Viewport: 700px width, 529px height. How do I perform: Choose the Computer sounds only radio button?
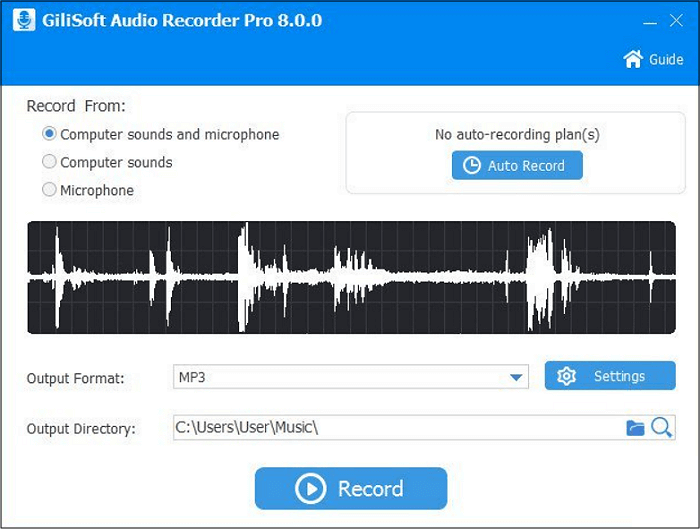(49, 162)
